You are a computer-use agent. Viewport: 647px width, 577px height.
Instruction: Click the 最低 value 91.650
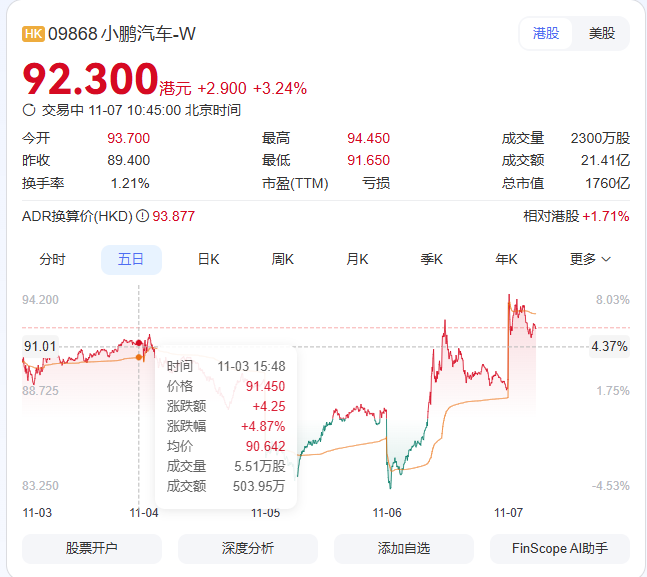368,160
